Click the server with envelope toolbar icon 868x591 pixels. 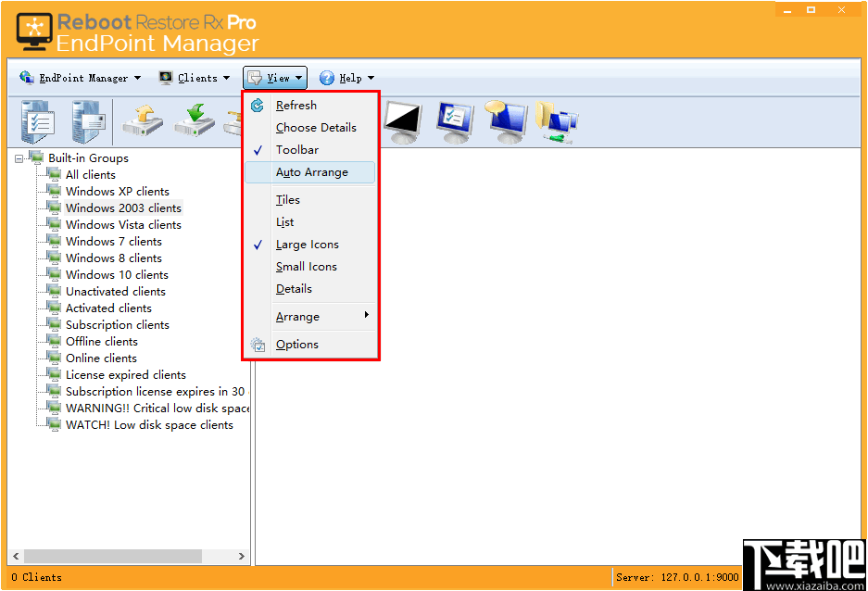click(88, 121)
